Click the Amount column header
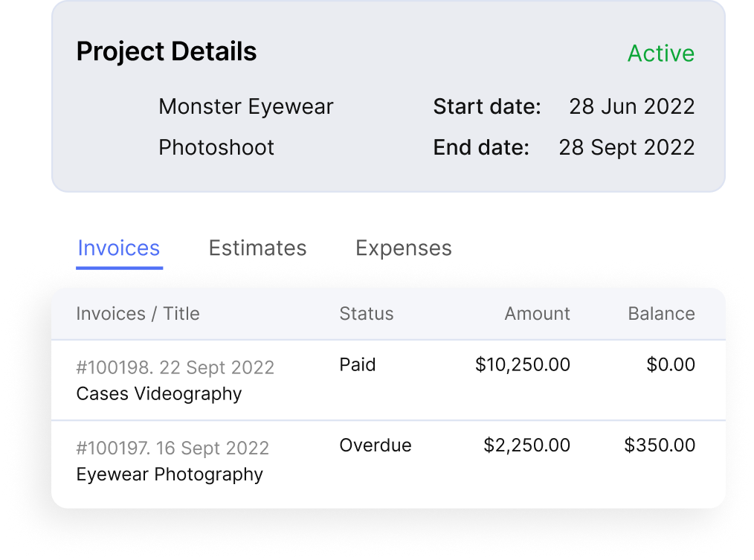The height and width of the screenshot is (560, 754). [537, 314]
